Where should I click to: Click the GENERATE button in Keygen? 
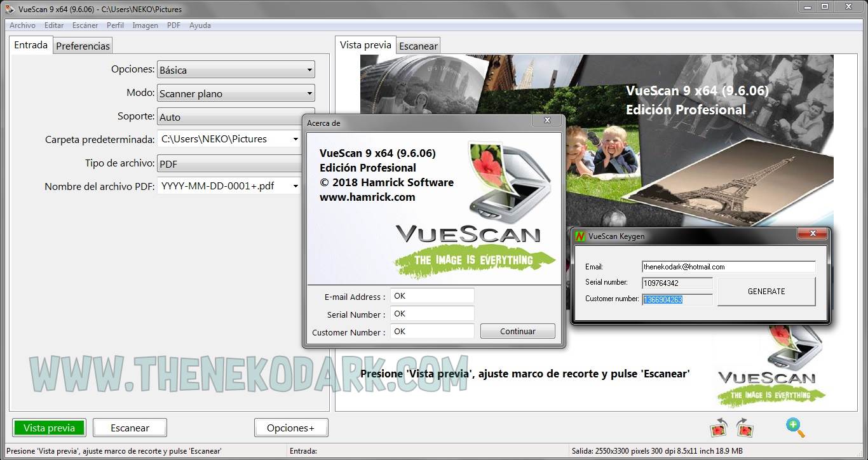(x=766, y=291)
